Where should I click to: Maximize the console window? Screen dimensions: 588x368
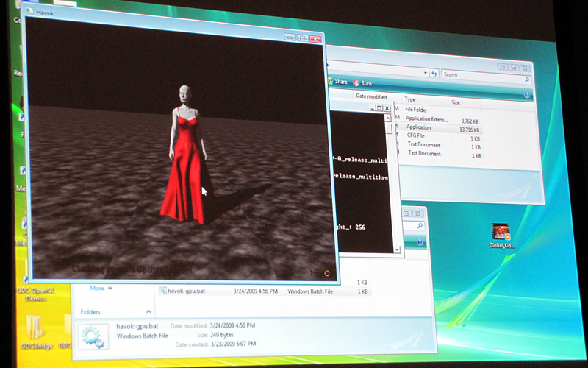pyautogui.click(x=379, y=108)
